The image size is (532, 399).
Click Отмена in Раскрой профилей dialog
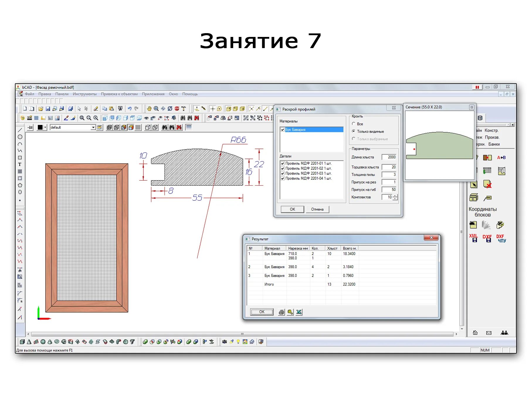click(317, 209)
